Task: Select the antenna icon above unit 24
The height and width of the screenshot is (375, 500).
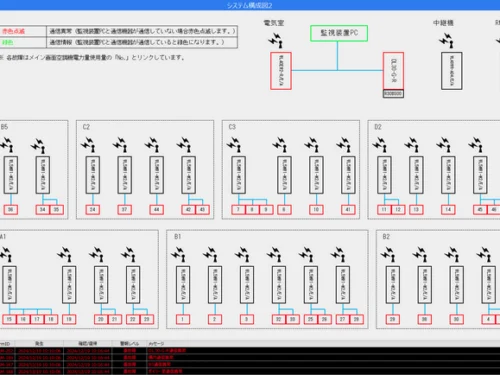Action: (x=88, y=145)
